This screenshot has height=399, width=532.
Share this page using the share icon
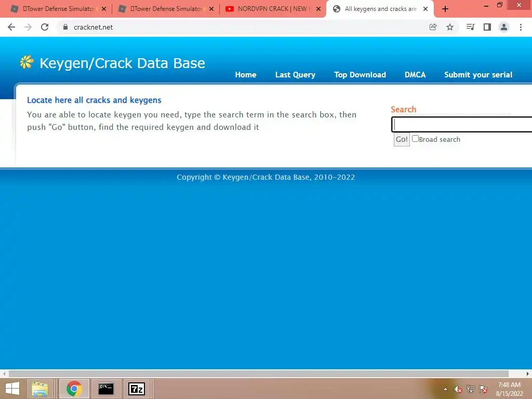click(433, 27)
